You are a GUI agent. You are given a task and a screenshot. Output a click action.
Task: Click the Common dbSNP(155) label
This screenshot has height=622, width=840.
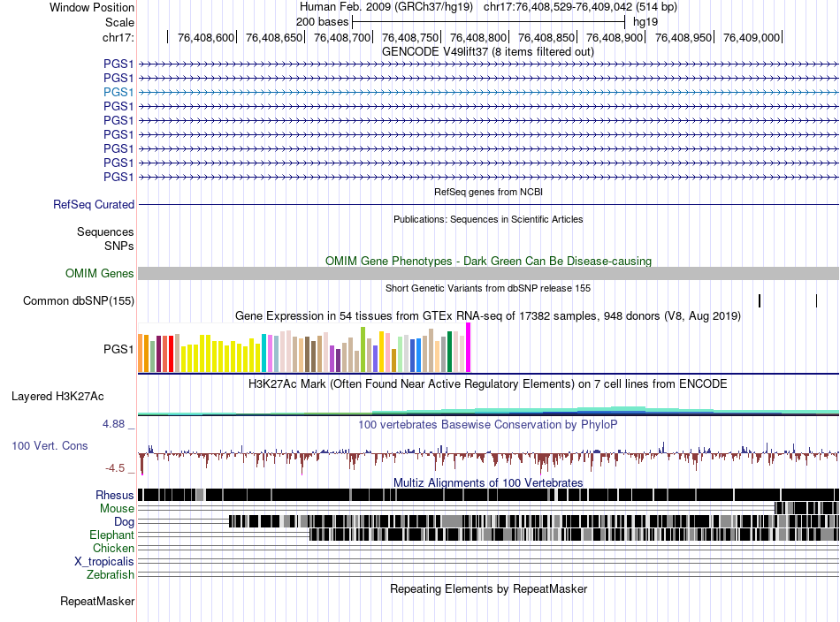coord(79,300)
